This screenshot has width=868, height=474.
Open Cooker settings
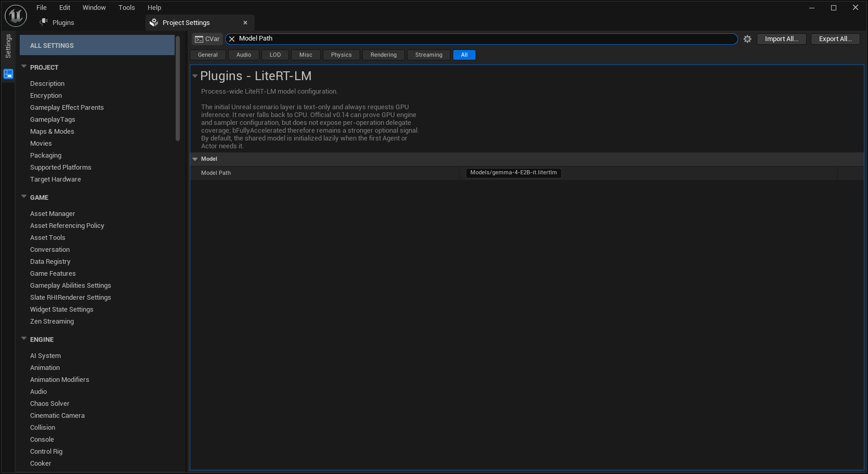(41, 463)
